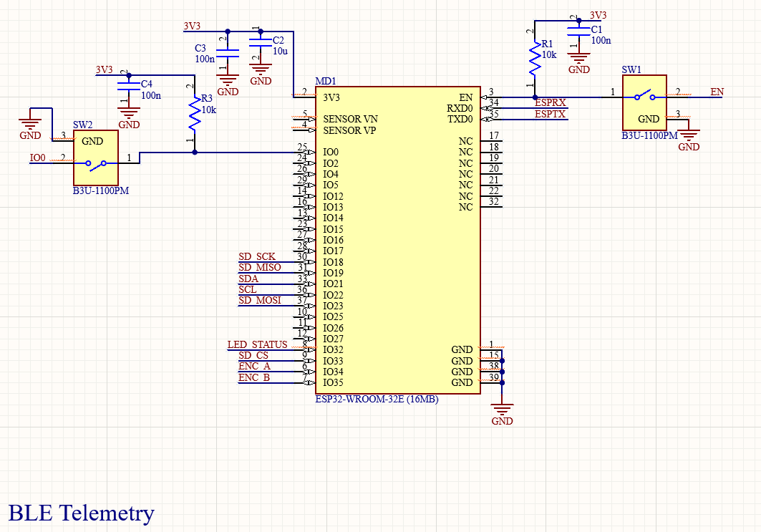Viewport: 761px width, 532px height.
Task: Click the RXD0 pin name on MD1
Action: (x=460, y=108)
